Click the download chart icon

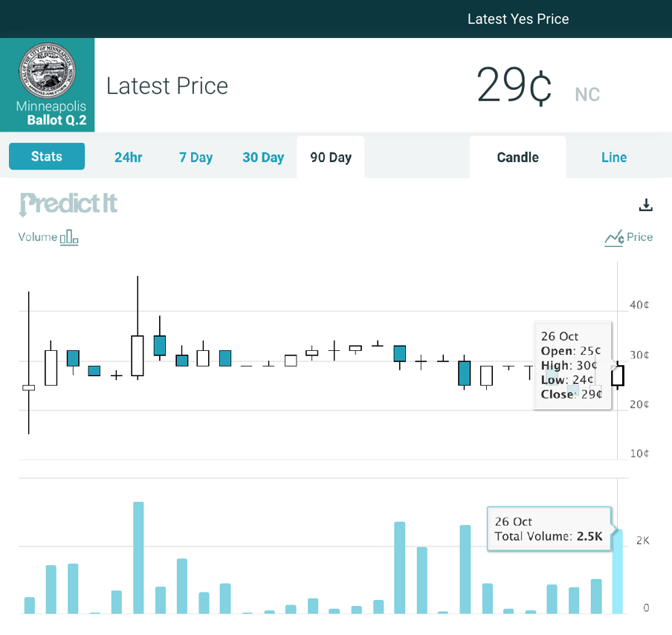645,205
